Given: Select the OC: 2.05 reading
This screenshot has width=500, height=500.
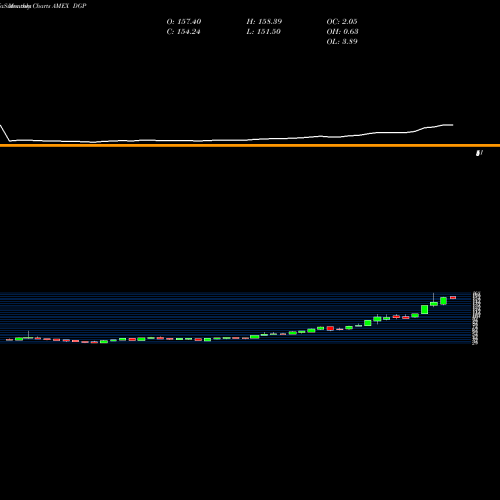Looking at the screenshot, I should pyautogui.click(x=342, y=22).
